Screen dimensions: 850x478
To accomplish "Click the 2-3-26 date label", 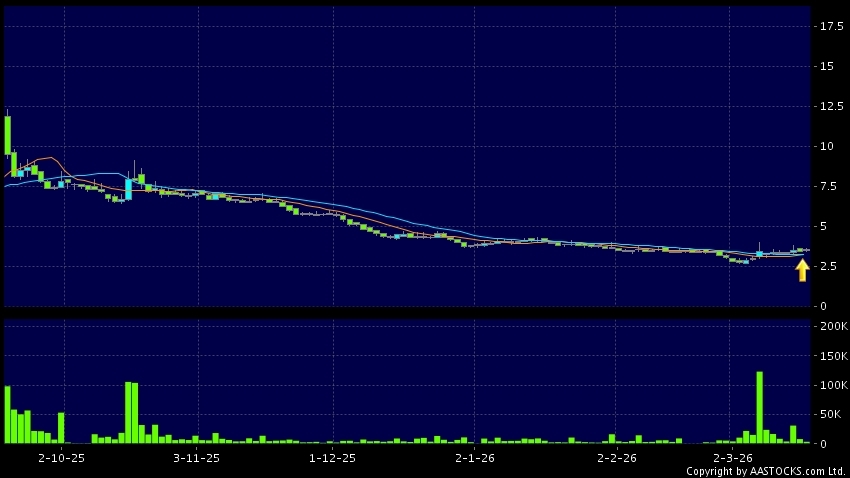I will click(734, 458).
